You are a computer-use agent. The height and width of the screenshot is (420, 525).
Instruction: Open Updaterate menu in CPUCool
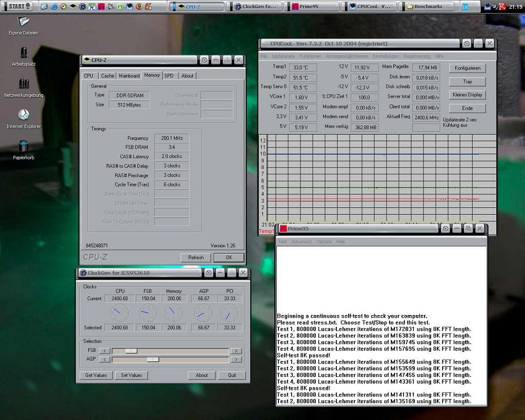point(283,56)
